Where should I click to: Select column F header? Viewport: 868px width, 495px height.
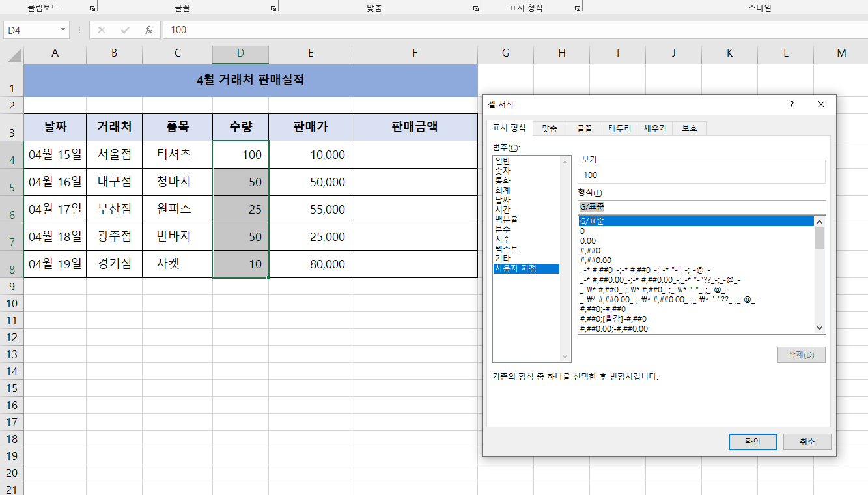coord(415,53)
